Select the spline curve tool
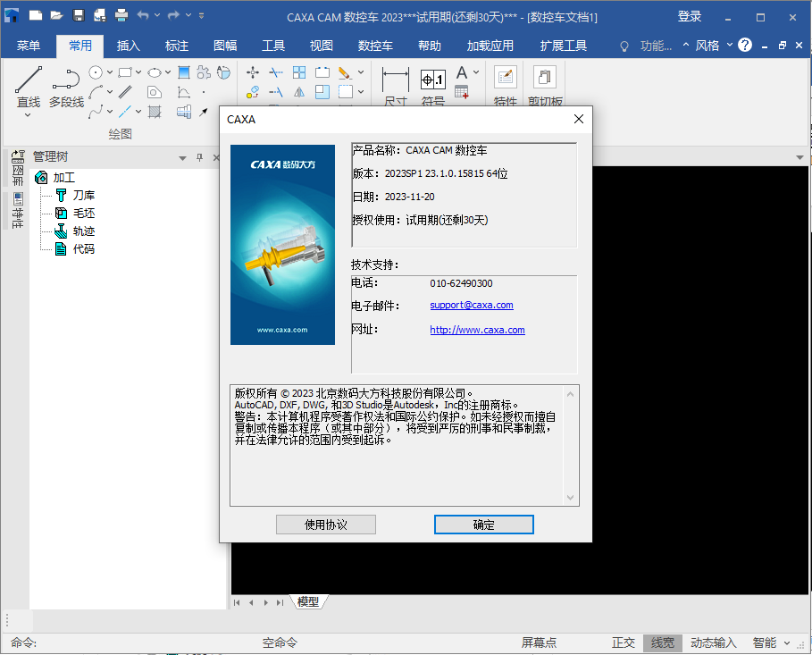This screenshot has width=812, height=655. pyautogui.click(x=96, y=112)
